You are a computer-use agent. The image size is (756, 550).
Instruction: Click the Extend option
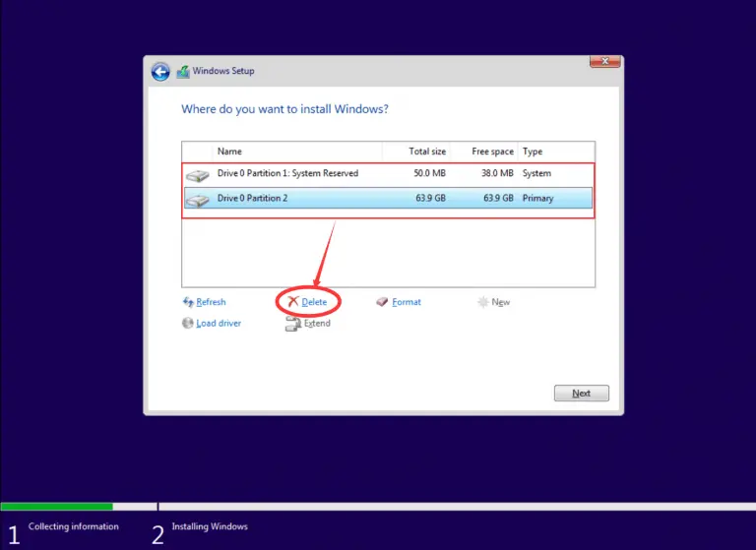pos(317,323)
